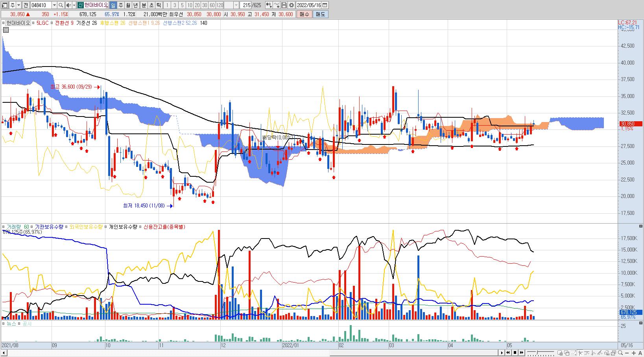The height and width of the screenshot is (357, 644).
Task: Click the stop button in replay controls
Action: coord(515,353)
